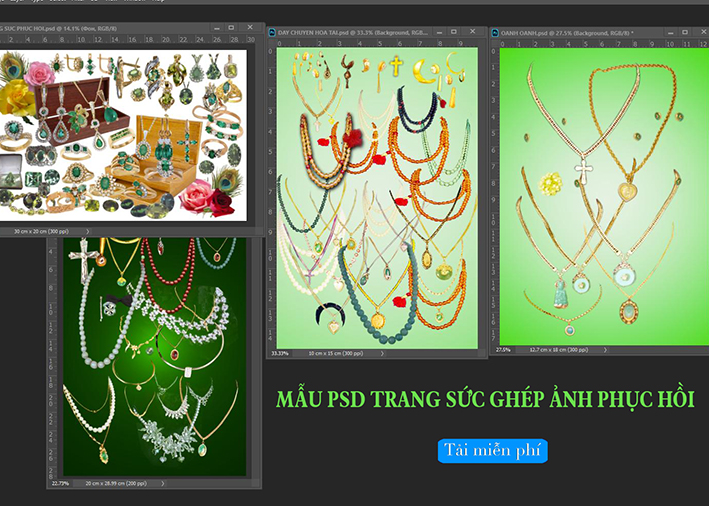Maximize the DAY CHUYEN HOA TAI.psd window
Screen dimensions: 709x506
pos(454,32)
